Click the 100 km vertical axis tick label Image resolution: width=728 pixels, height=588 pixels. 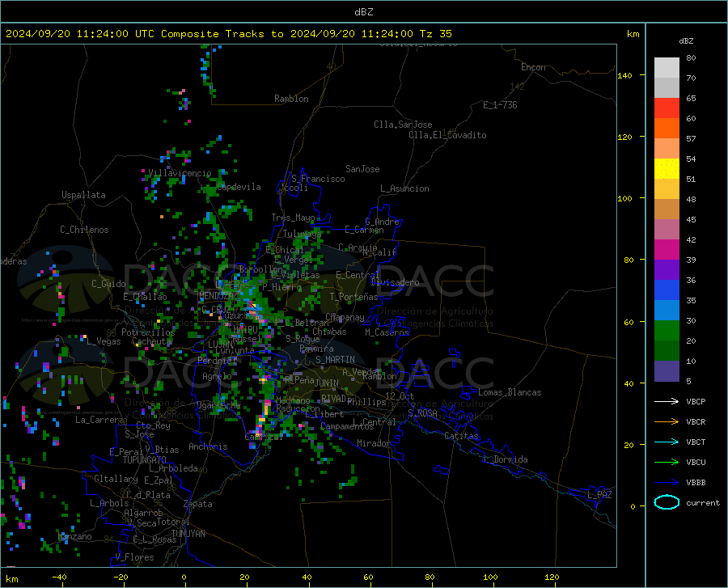(624, 199)
